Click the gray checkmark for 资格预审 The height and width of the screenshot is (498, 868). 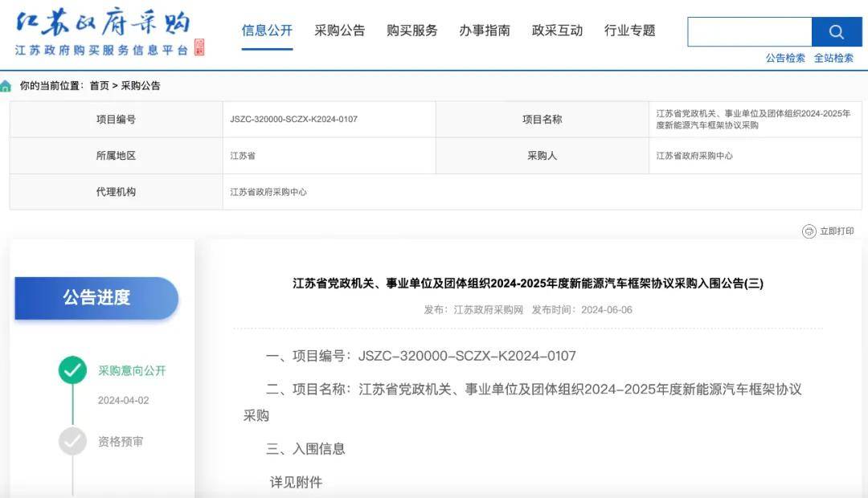point(72,441)
